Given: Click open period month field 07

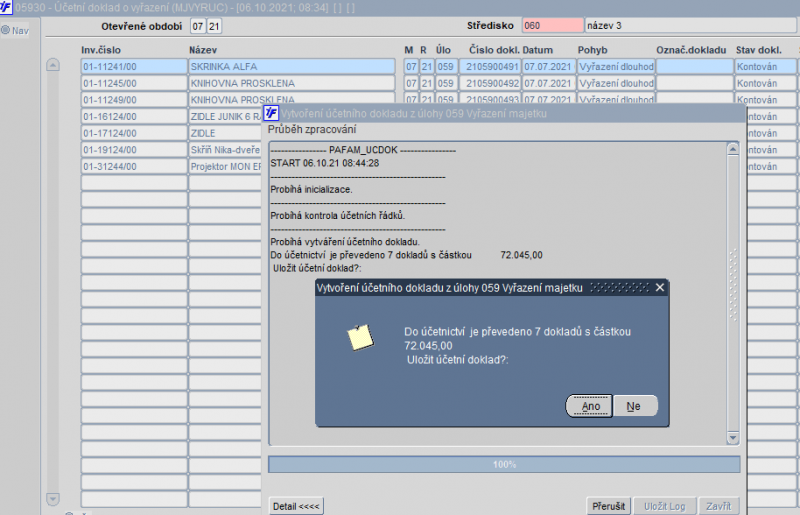Looking at the screenshot, I should [x=197, y=26].
